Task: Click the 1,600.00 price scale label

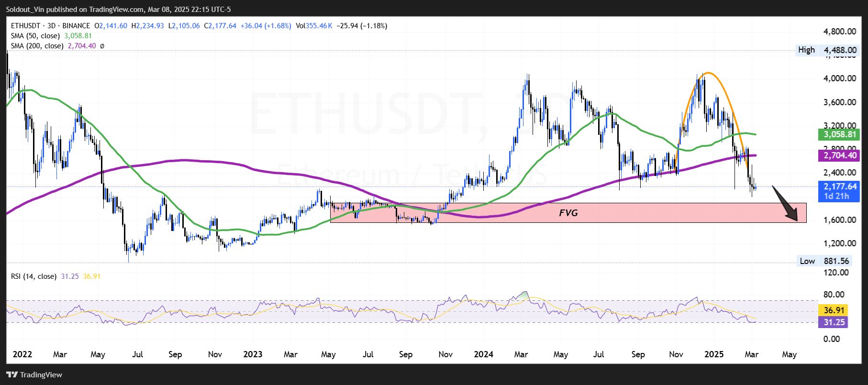Action: pos(840,220)
